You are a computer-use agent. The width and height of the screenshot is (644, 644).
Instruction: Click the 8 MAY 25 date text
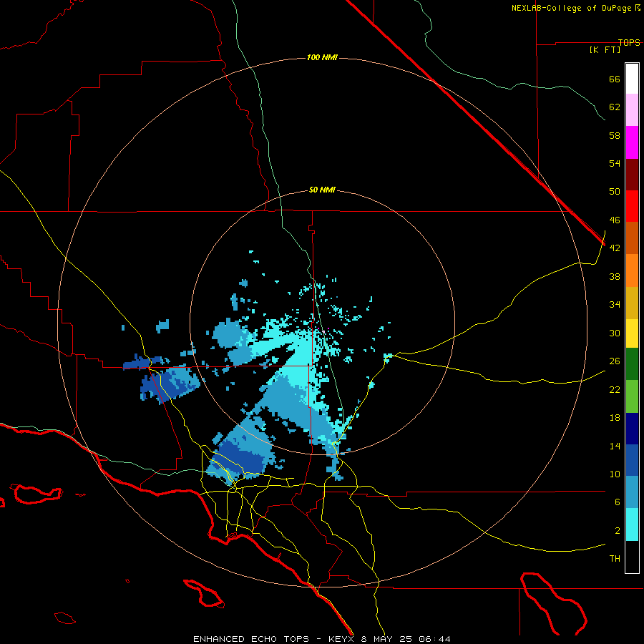coord(388,639)
